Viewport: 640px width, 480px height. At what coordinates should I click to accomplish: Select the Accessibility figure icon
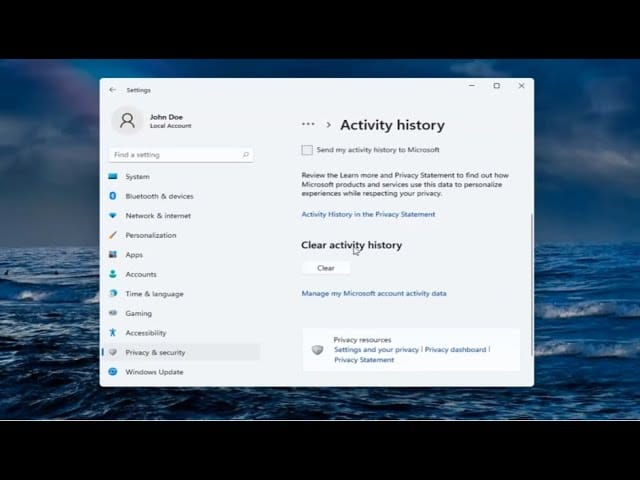click(x=113, y=333)
